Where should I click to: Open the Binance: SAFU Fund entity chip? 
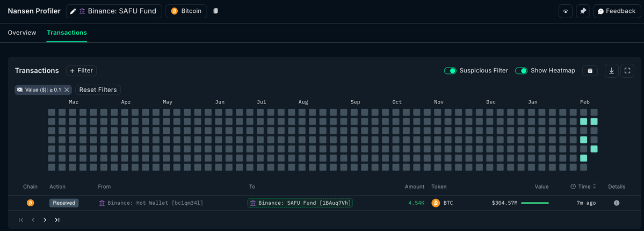pyautogui.click(x=114, y=11)
